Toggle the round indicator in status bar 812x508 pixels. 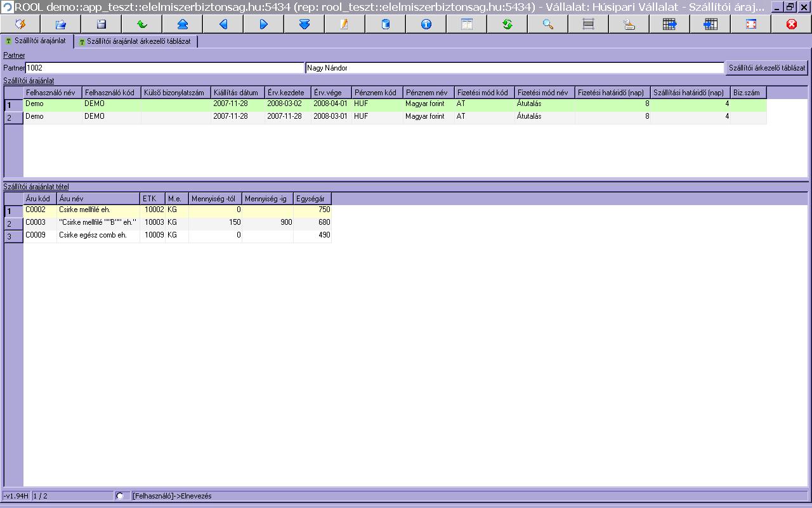pyautogui.click(x=120, y=496)
